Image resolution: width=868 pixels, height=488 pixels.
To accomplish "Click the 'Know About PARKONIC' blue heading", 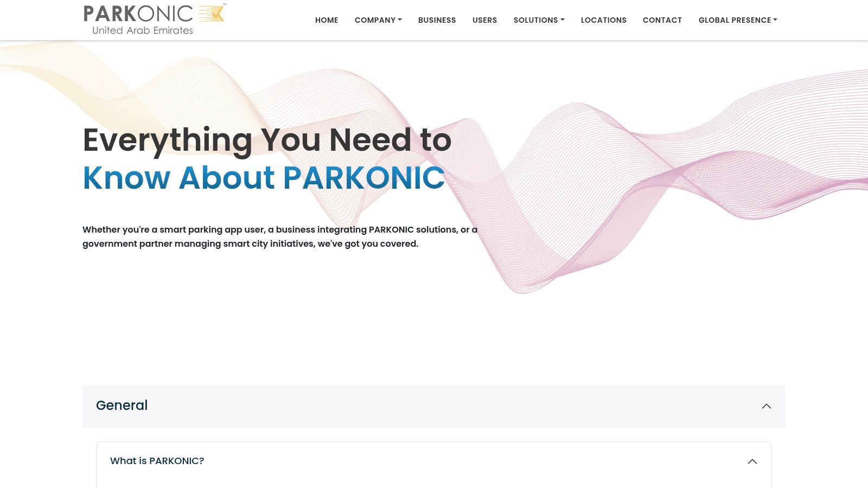I will (x=264, y=177).
